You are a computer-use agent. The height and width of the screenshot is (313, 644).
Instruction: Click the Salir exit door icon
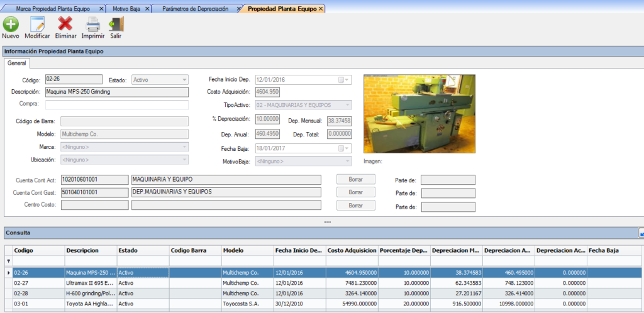(116, 25)
